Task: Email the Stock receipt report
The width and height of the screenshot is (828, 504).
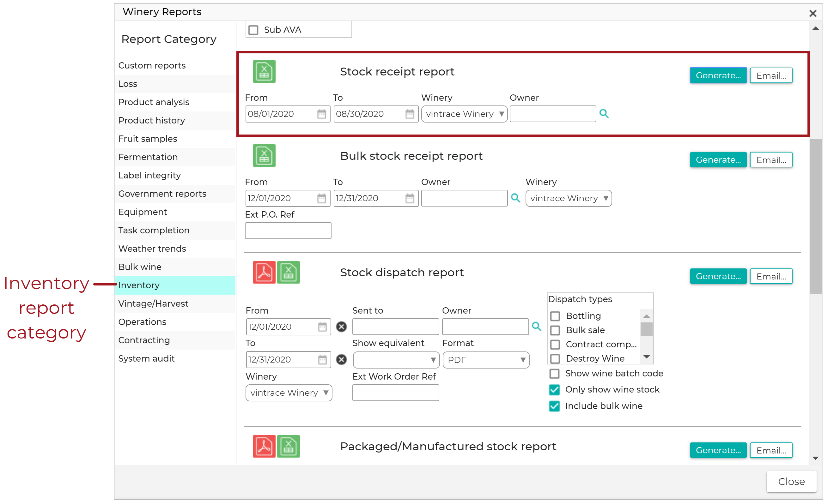Action: [x=771, y=75]
